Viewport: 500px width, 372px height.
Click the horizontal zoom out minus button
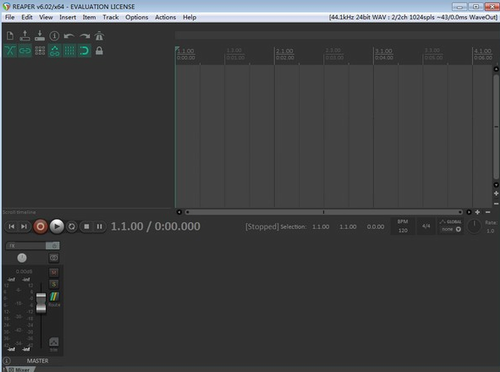(488, 212)
